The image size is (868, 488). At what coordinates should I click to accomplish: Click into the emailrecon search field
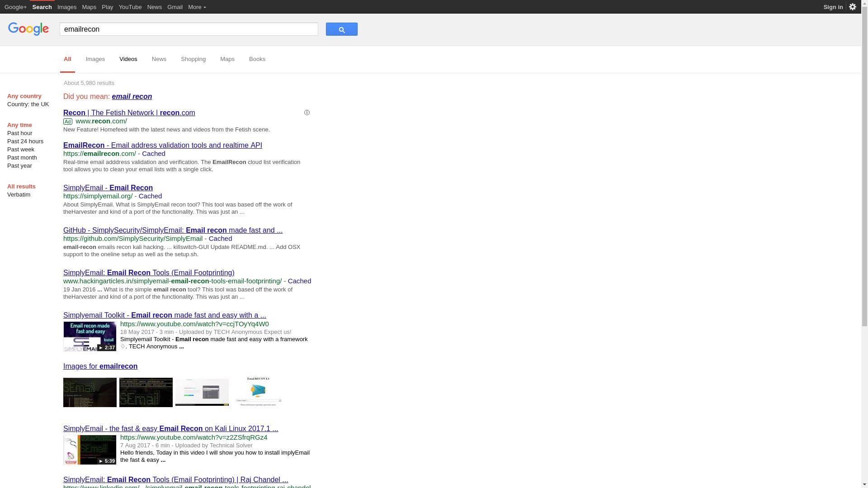point(189,29)
